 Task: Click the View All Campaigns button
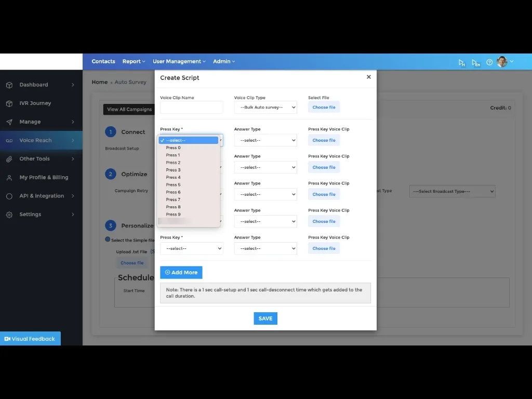point(129,109)
